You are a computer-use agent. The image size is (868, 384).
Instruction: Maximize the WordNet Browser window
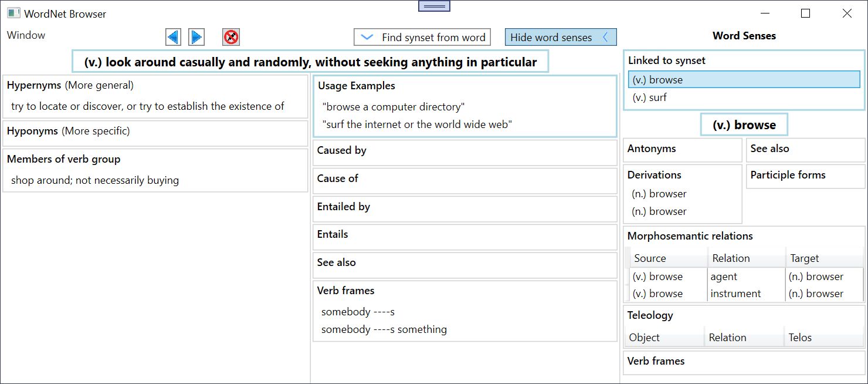click(x=805, y=13)
